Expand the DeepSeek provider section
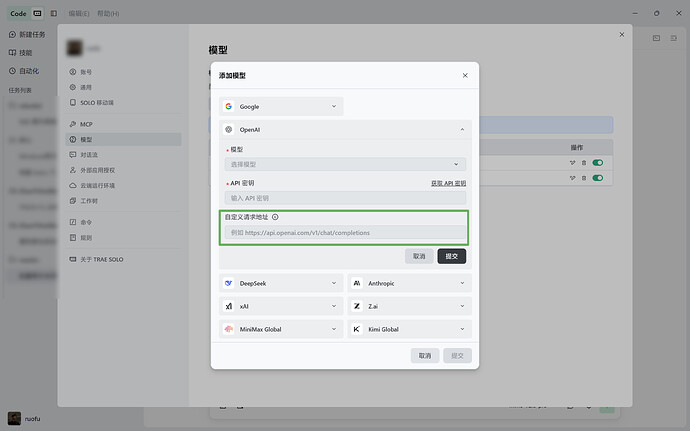The width and height of the screenshot is (690, 431). click(281, 283)
